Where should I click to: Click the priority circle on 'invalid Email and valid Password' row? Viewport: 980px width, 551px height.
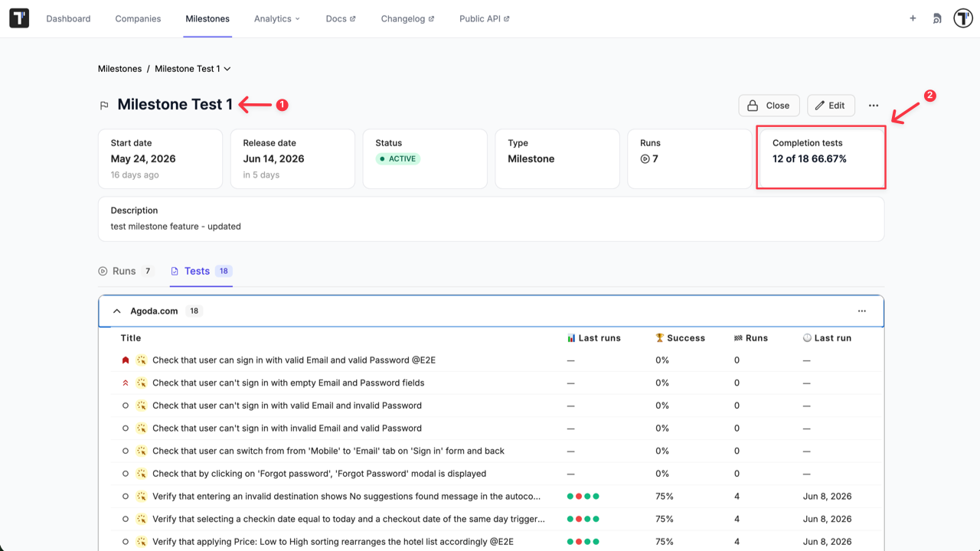point(126,428)
